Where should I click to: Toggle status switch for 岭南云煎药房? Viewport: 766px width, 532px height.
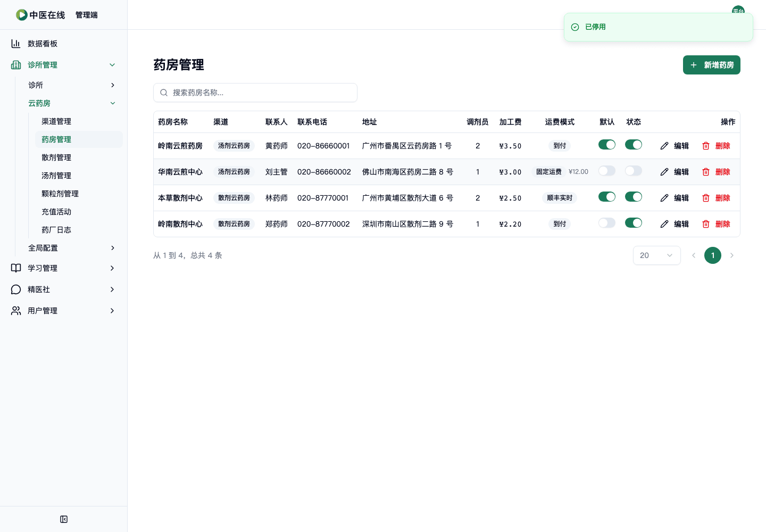pos(634,145)
